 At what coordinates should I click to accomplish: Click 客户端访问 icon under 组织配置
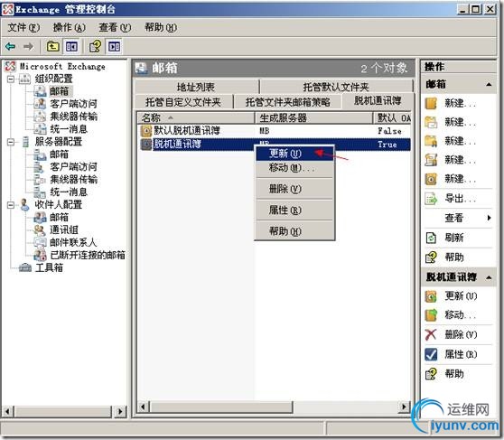pos(41,104)
